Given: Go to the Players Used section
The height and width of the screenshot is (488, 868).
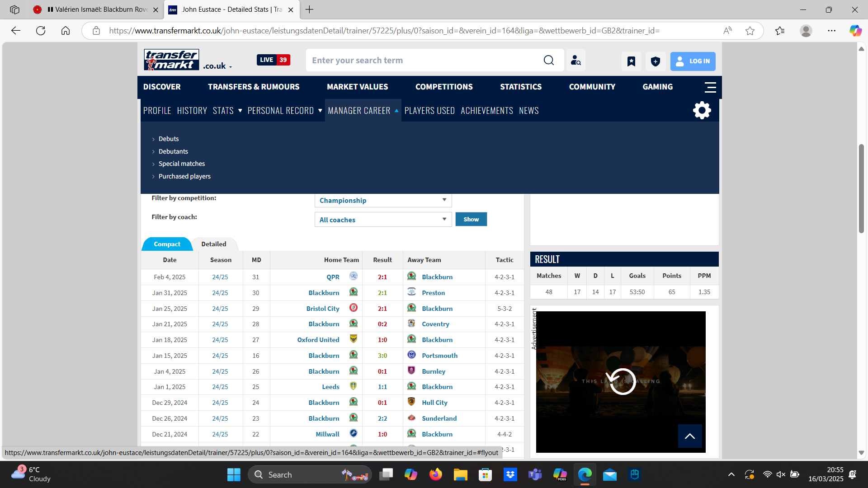Looking at the screenshot, I should coord(429,111).
